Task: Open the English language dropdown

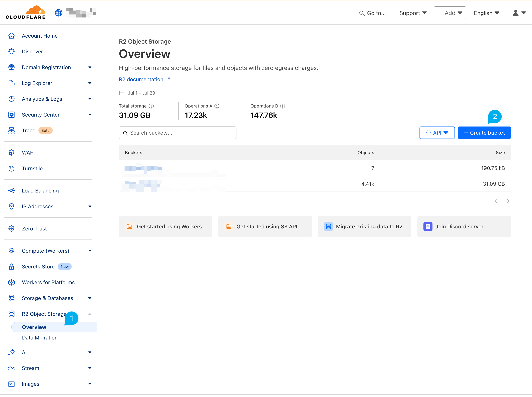Action: (x=486, y=13)
